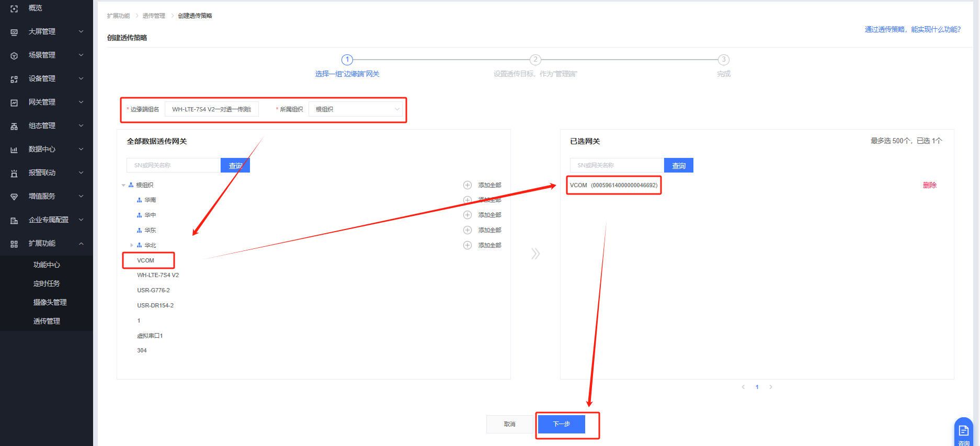Click the 边缘端组名 input field
980x446 pixels.
click(211, 109)
